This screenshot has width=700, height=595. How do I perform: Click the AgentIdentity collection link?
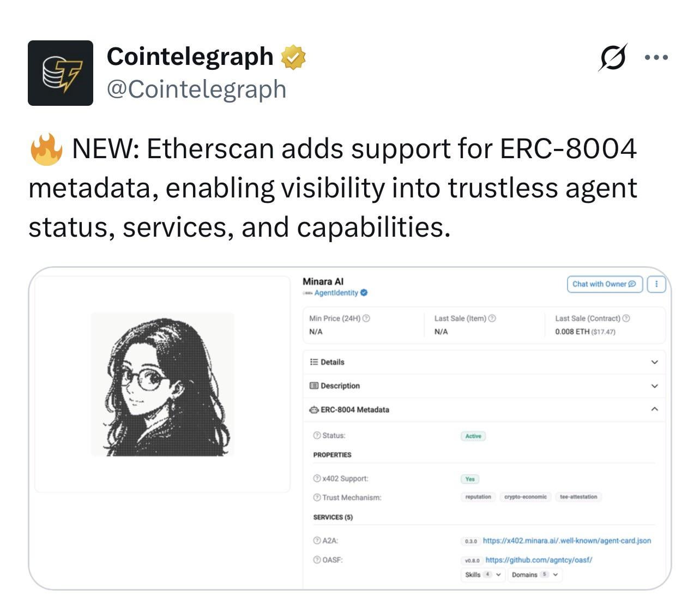(336, 293)
